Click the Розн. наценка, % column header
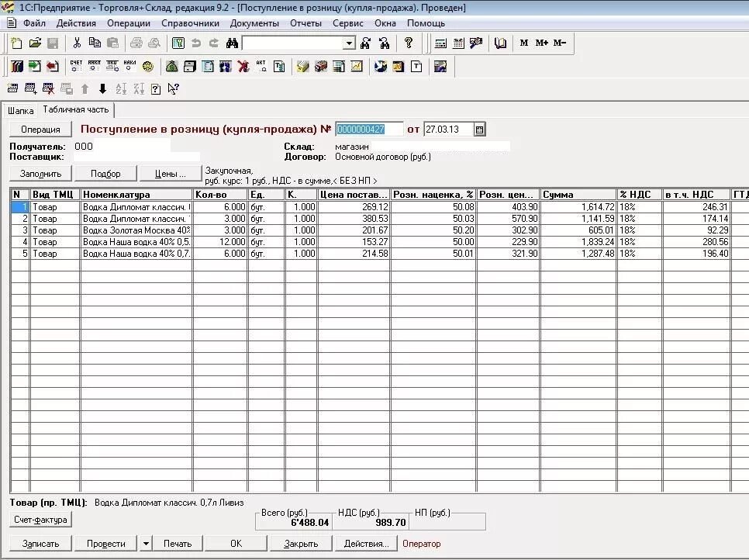749x560 pixels. tap(433, 195)
